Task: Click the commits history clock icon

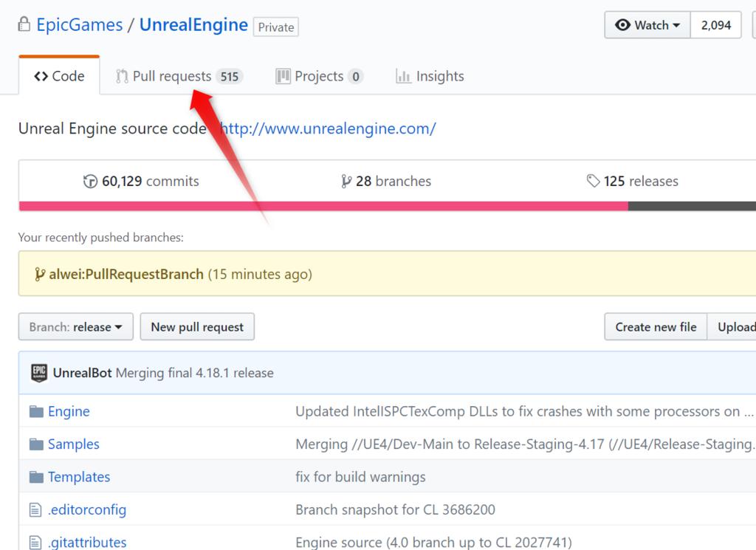Action: pos(90,182)
